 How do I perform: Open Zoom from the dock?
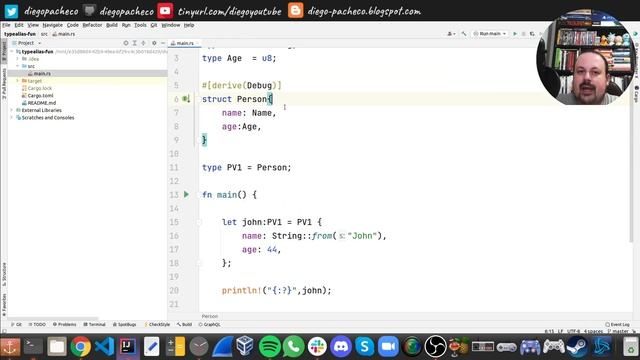coord(388,347)
